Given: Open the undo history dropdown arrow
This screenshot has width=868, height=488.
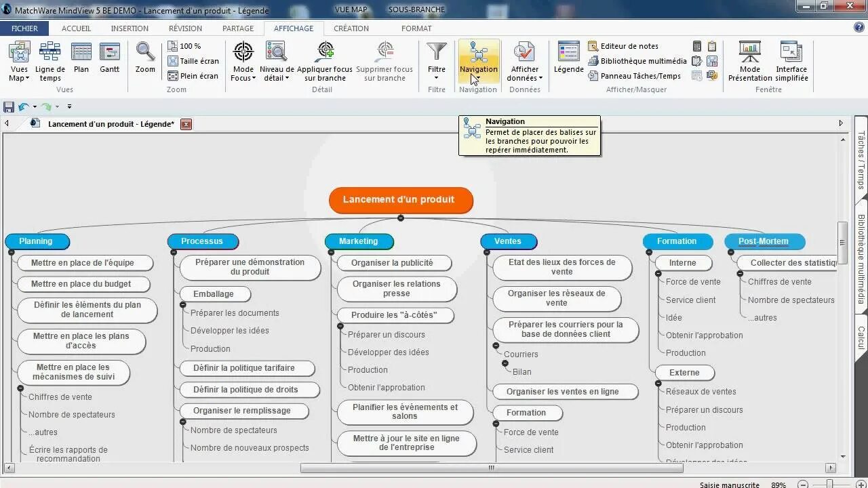Looking at the screenshot, I should coord(35,106).
